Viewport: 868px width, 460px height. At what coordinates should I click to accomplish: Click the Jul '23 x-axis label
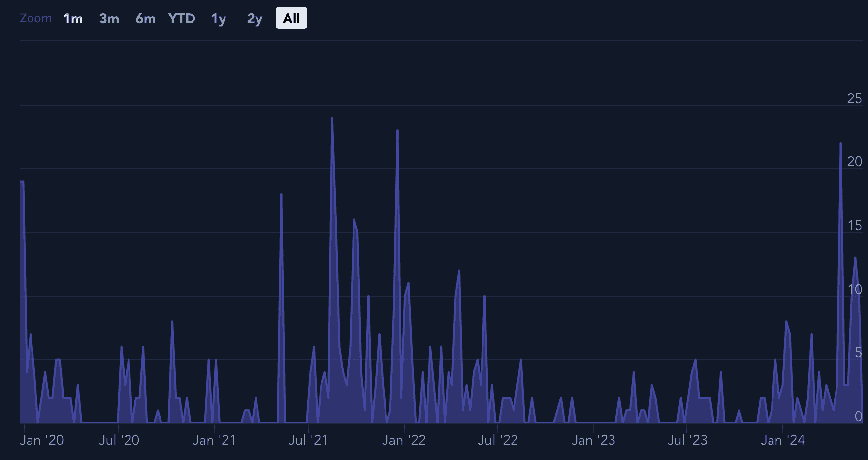click(x=687, y=440)
